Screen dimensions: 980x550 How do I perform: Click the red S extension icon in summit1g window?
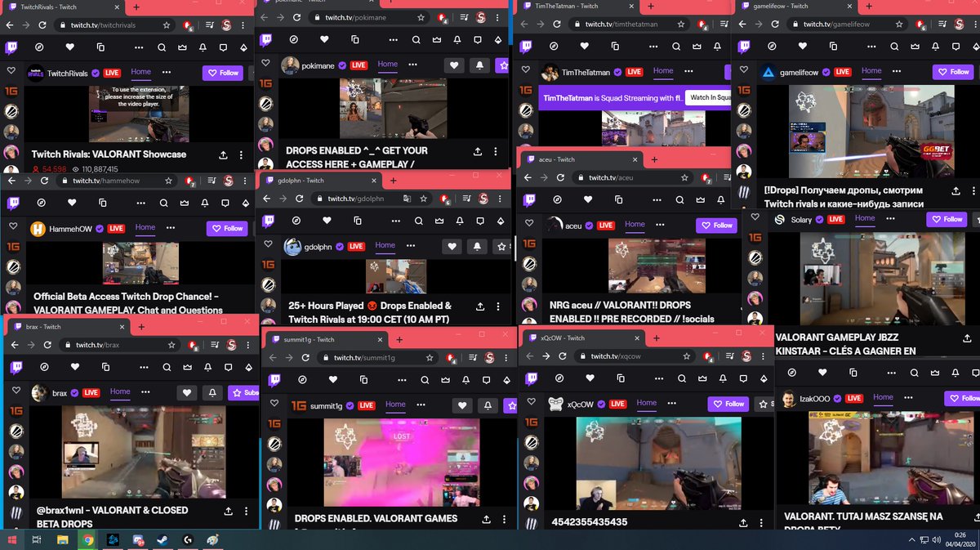tap(488, 358)
